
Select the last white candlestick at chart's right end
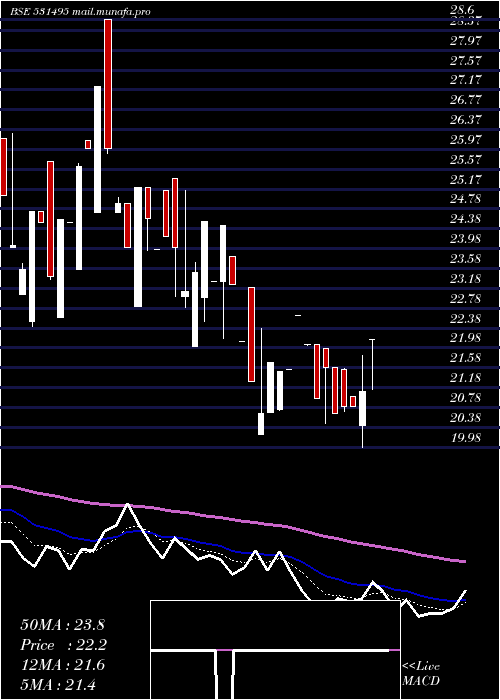pyautogui.click(x=372, y=364)
